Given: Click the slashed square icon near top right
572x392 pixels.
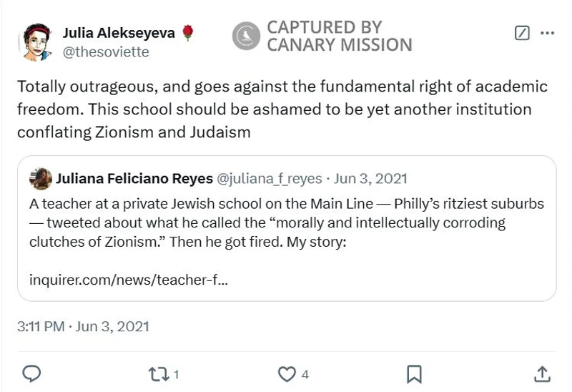Looking at the screenshot, I should click(x=523, y=33).
